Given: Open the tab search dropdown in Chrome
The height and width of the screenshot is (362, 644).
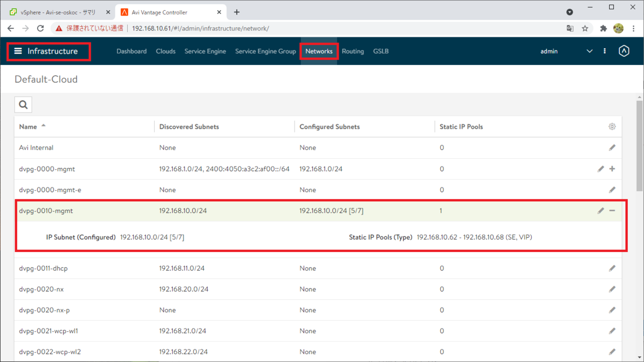Looking at the screenshot, I should pyautogui.click(x=570, y=12).
